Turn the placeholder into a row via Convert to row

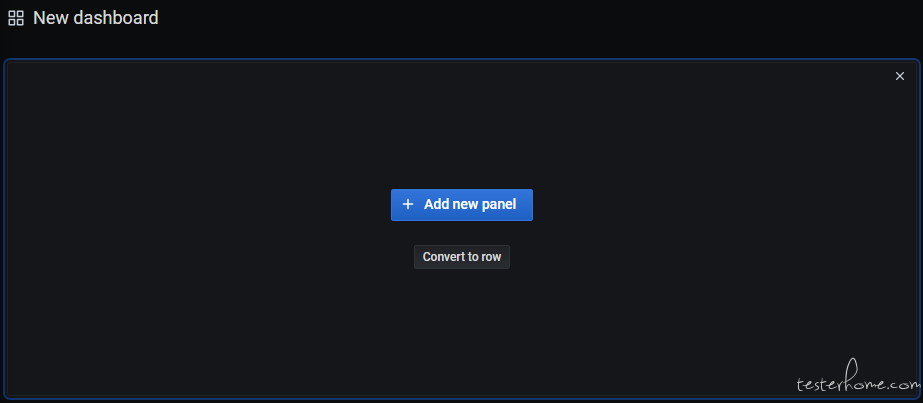tap(462, 257)
